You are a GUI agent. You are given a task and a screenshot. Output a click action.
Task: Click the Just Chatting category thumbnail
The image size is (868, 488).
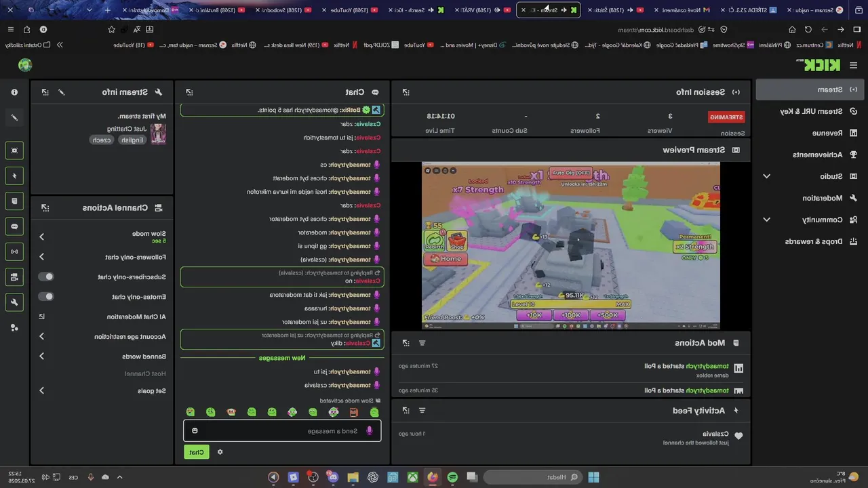(158, 134)
